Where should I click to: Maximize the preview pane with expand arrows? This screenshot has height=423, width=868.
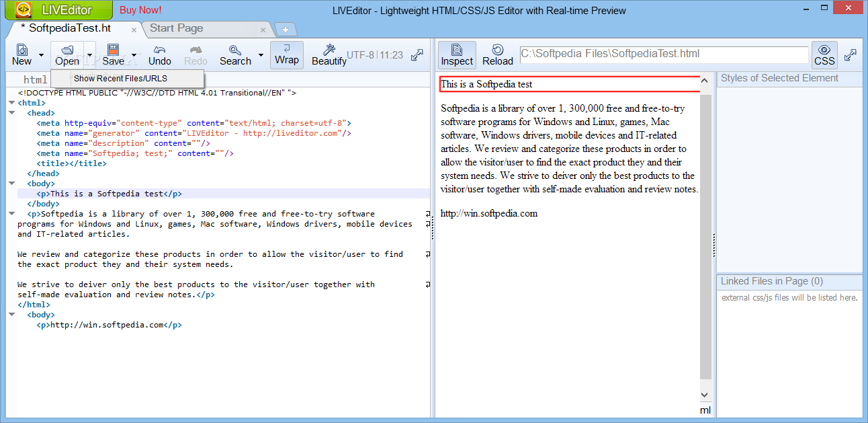pos(851,55)
